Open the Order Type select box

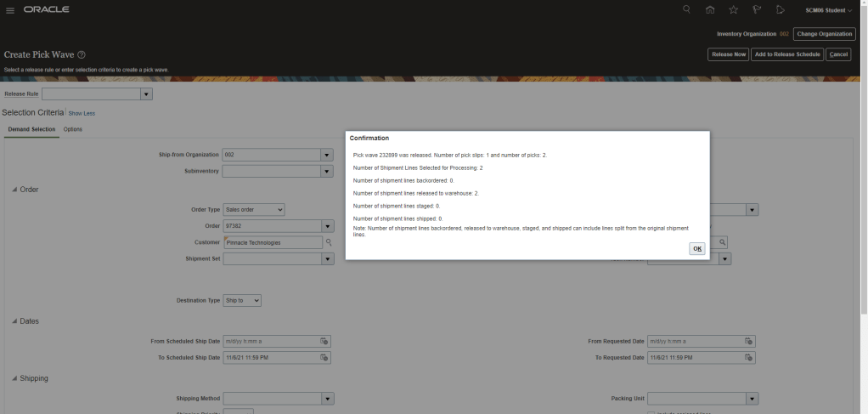click(253, 209)
